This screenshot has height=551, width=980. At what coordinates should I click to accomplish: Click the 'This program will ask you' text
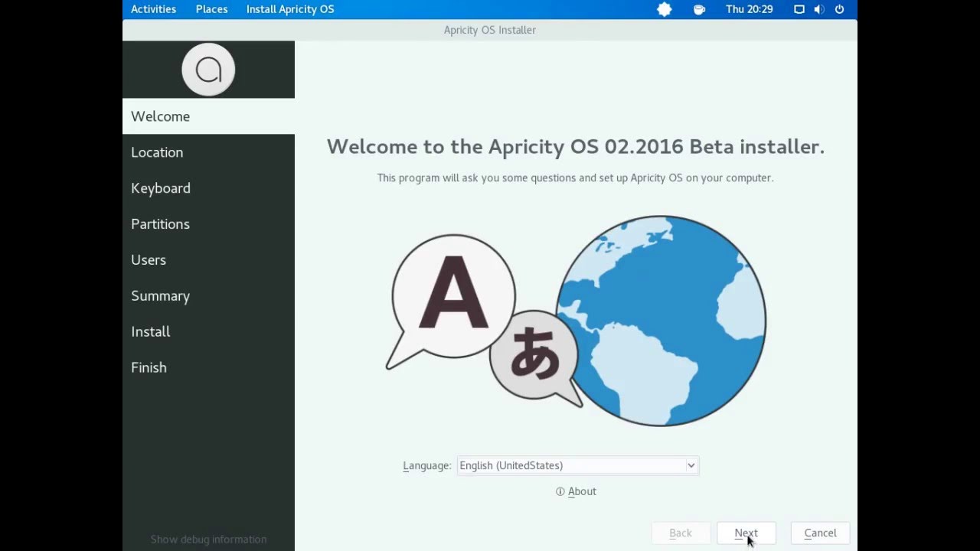[575, 178]
